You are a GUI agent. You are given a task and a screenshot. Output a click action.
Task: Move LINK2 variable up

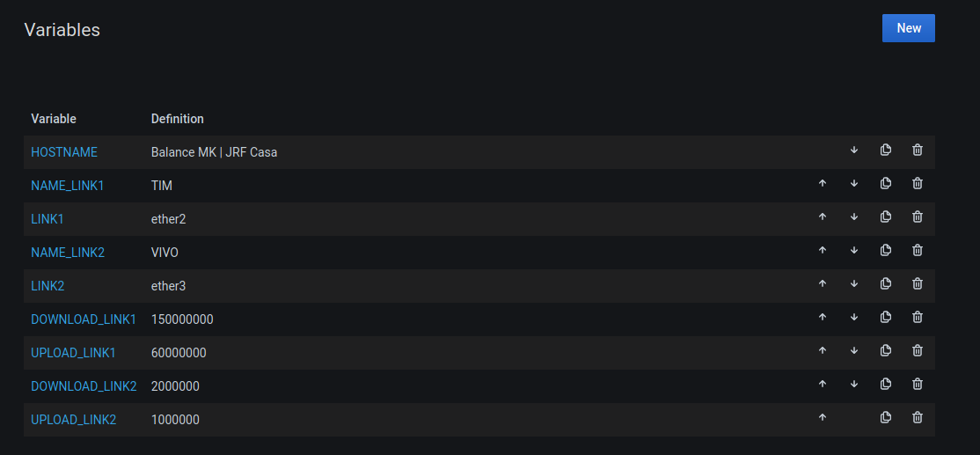click(823, 284)
